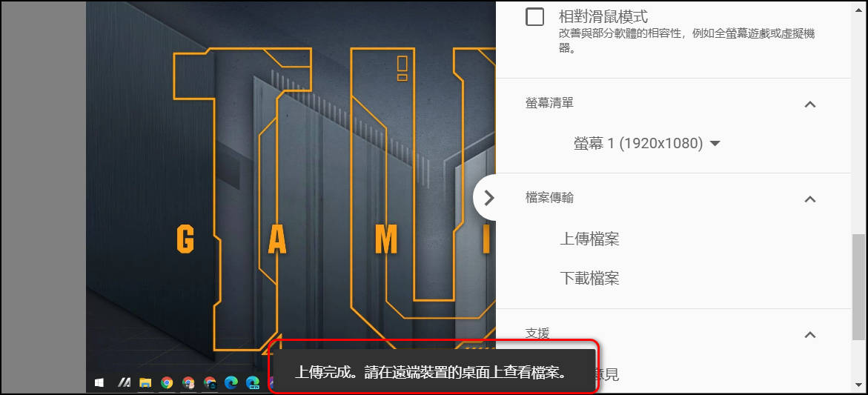Open the ASUS Armoury Crate taskbar icon
The image size is (868, 395).
[x=124, y=382]
